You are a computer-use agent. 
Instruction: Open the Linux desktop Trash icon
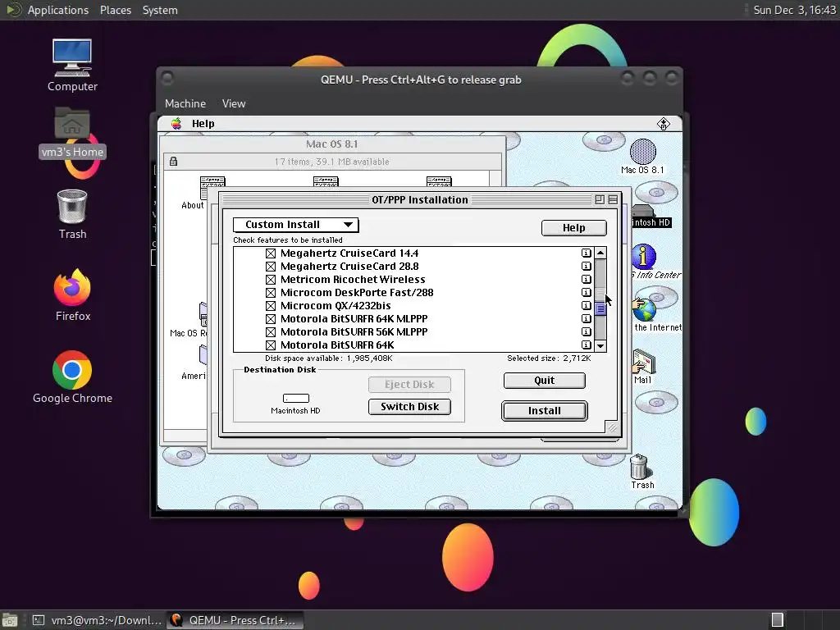click(x=72, y=206)
